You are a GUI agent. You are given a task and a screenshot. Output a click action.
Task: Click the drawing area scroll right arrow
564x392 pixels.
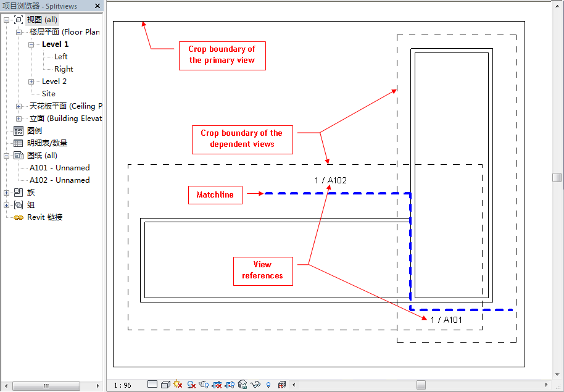click(x=547, y=385)
